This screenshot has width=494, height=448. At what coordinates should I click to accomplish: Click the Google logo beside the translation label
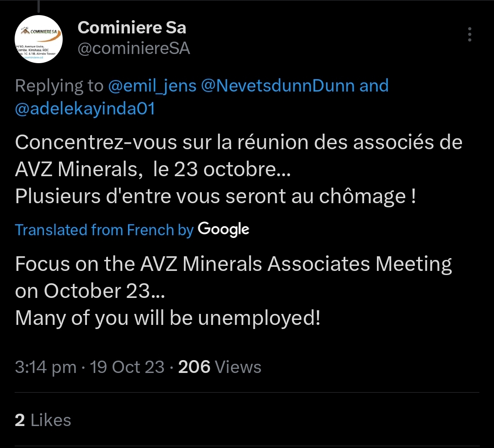[x=223, y=229]
